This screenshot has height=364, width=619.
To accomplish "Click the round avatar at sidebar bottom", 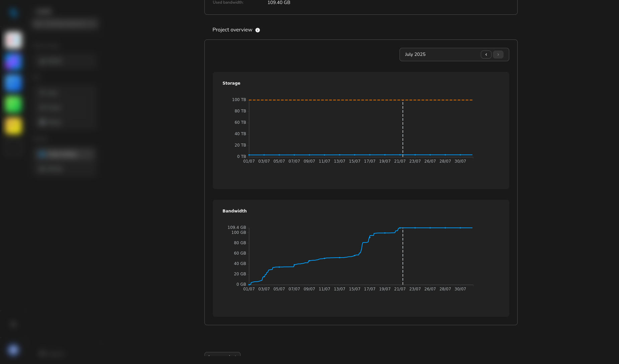I will click(13, 350).
